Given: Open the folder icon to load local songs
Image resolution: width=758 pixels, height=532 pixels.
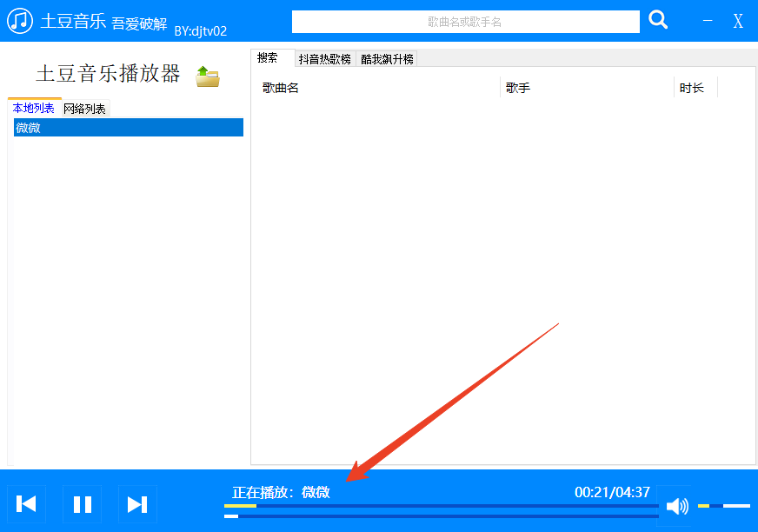Looking at the screenshot, I should click(x=208, y=76).
